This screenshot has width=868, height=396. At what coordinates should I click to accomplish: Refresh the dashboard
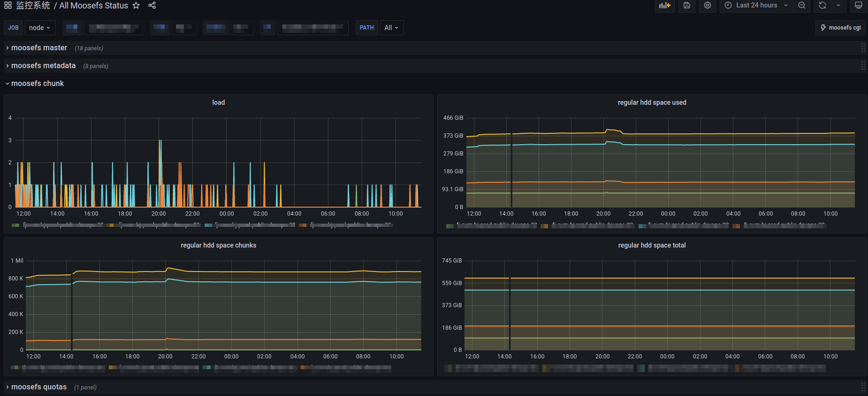pos(822,6)
